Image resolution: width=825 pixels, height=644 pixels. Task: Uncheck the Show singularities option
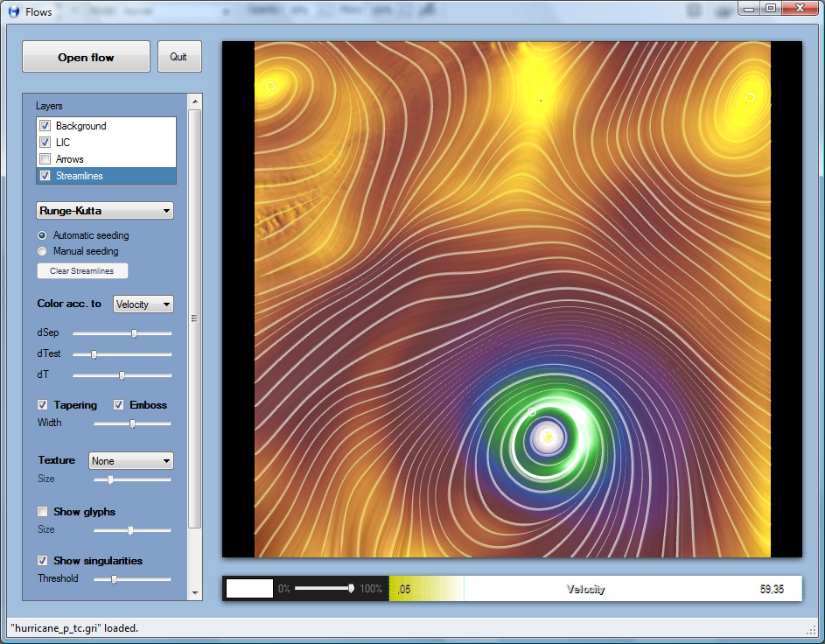click(43, 561)
